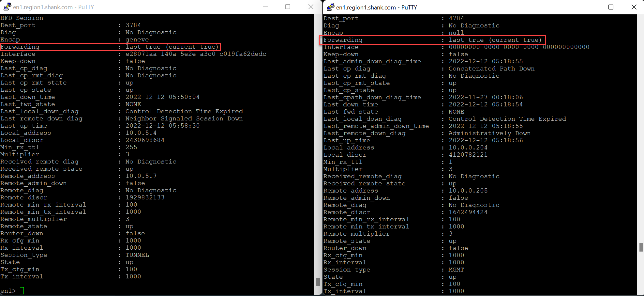Select Local_address 10.0.0.204
644x296 pixels.
coord(468,148)
